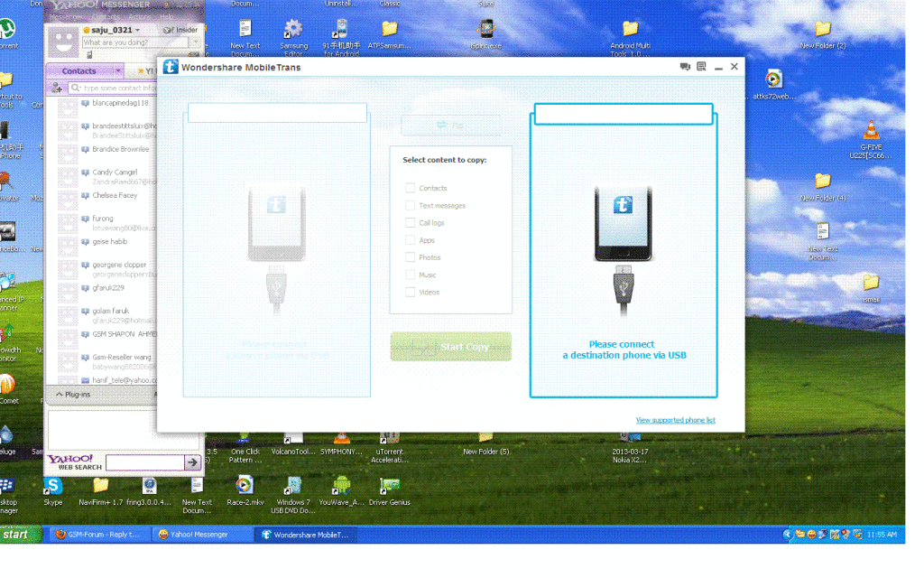Expand the Plug-ins panel in Yahoo Messenger
924x578 pixels.
pyautogui.click(x=73, y=395)
